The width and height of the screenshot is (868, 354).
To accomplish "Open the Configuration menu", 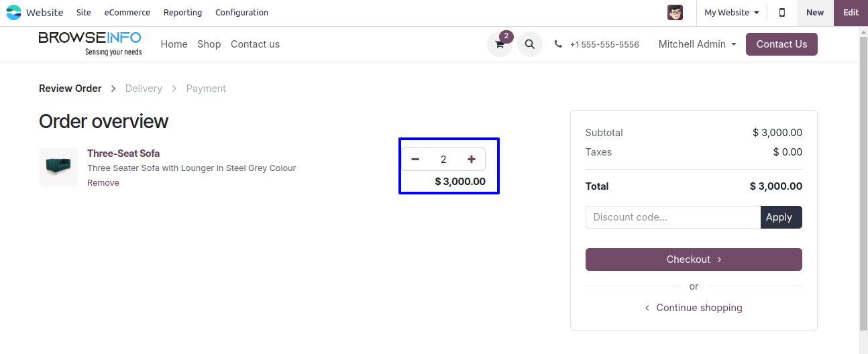I will [241, 13].
